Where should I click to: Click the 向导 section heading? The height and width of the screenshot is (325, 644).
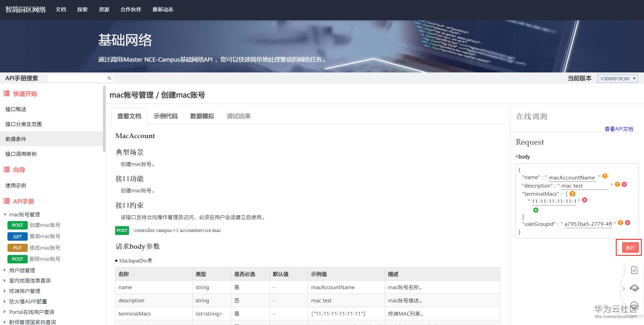tap(19, 170)
